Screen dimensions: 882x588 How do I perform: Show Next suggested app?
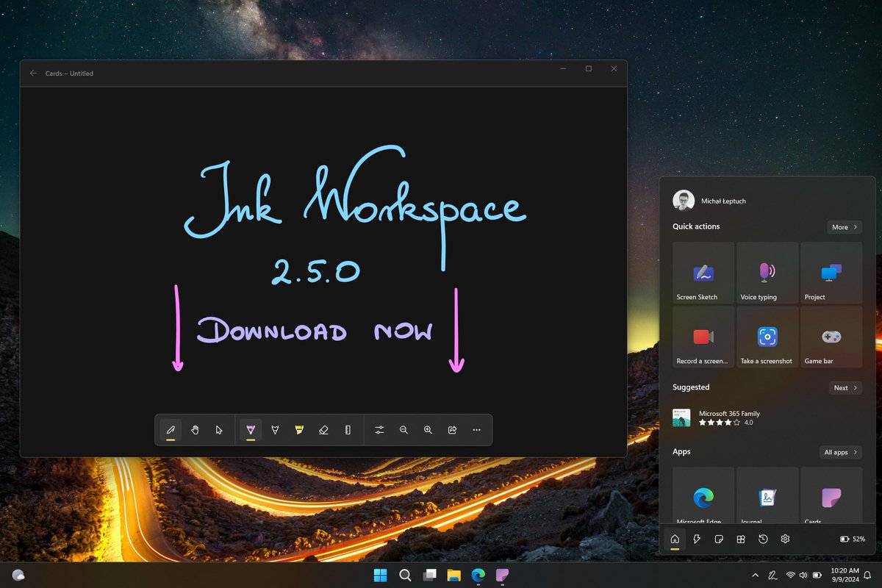[845, 388]
